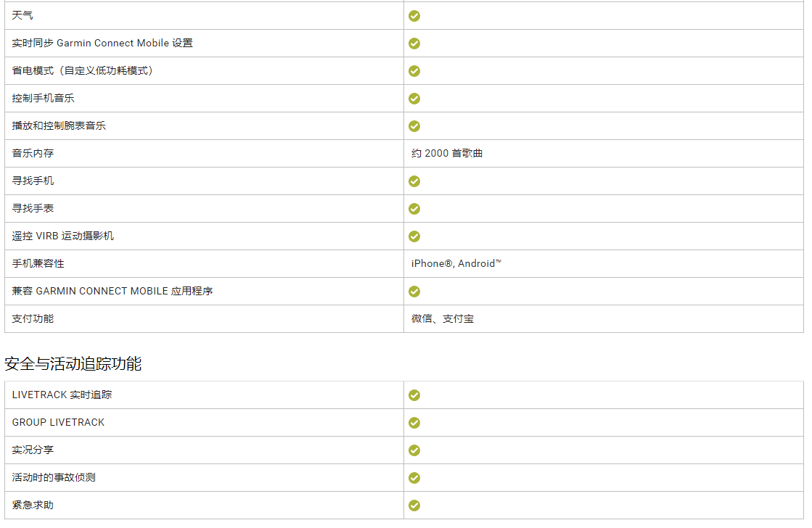Viewport: 812px width, 528px height.
Task: Click the checkmark for 遥控 VIRB 运动摄影机
Action: (414, 236)
